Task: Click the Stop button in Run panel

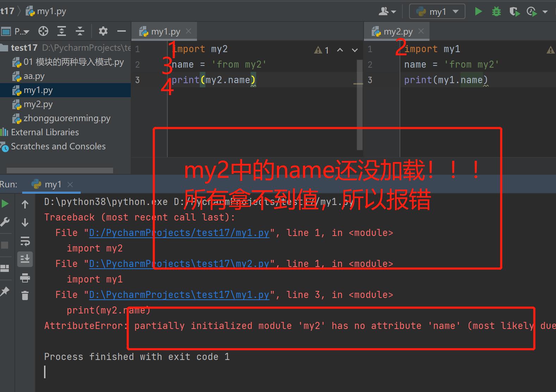Action: pyautogui.click(x=5, y=245)
